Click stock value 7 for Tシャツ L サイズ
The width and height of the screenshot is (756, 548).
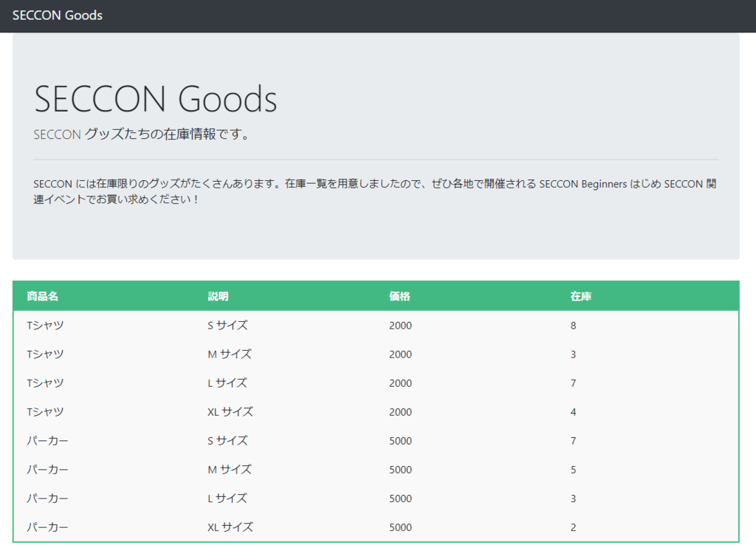[573, 383]
